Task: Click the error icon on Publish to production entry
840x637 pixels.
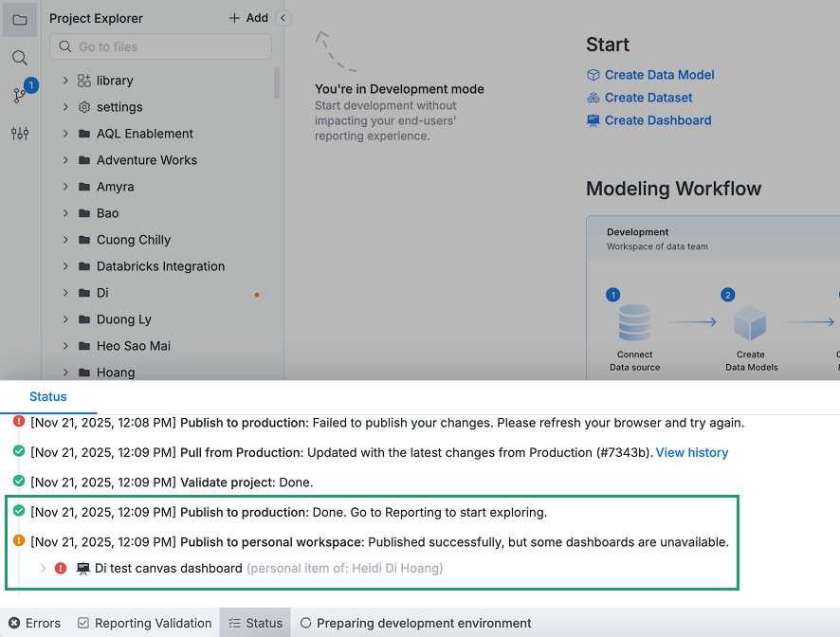Action: point(17,421)
